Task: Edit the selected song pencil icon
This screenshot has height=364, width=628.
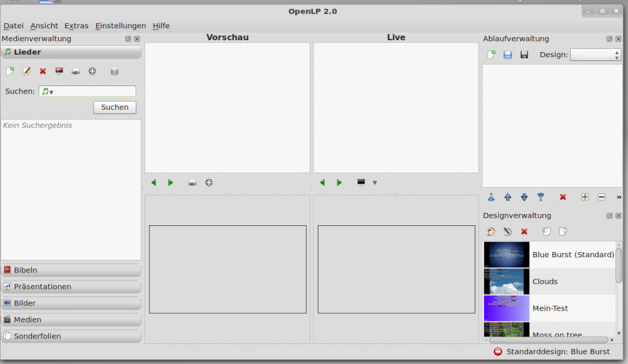Action: pos(26,72)
